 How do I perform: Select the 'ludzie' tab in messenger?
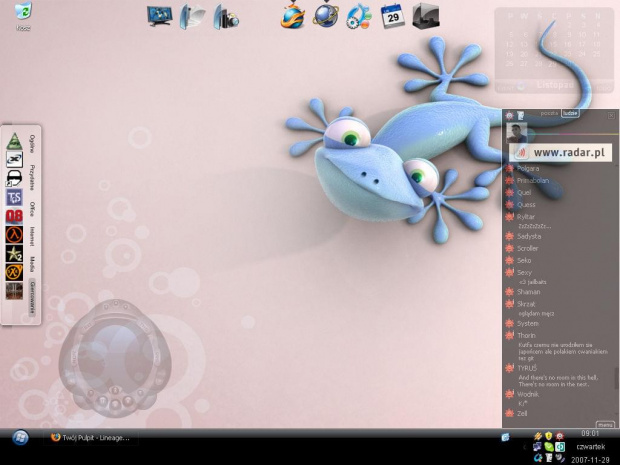coord(570,115)
